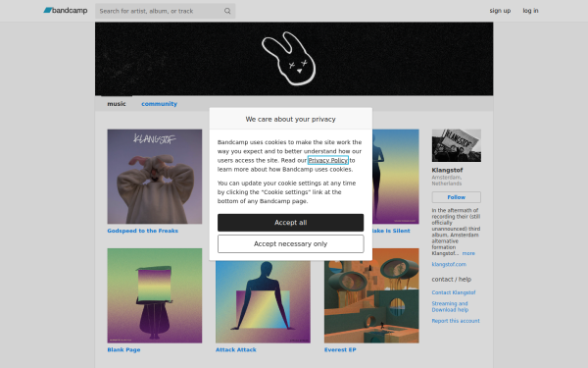588x368 pixels.
Task: Report this account
Action: pyautogui.click(x=456, y=321)
